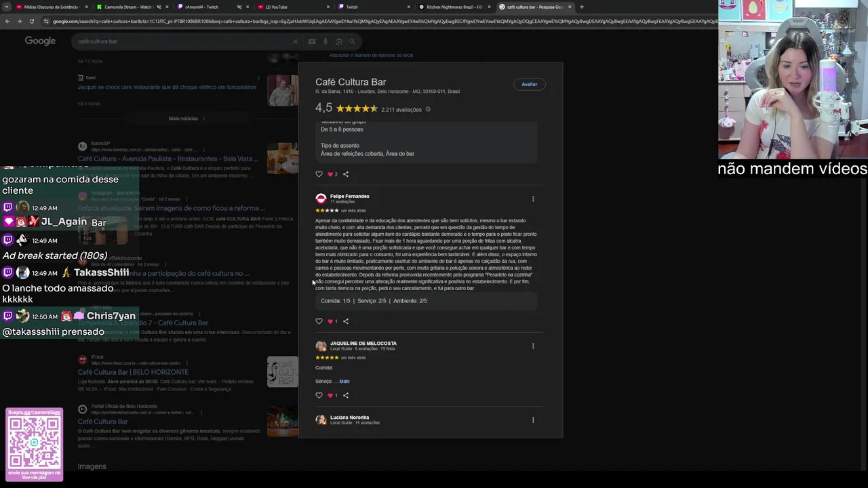Screen dimensions: 868x488
Task: Share Jaqueline de Melocosta review
Action: tap(345, 395)
